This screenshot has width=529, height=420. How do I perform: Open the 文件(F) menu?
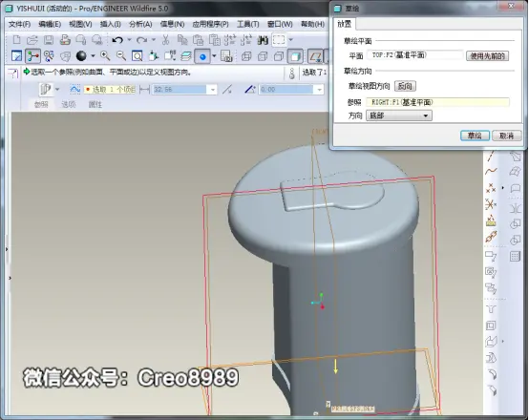click(x=19, y=24)
